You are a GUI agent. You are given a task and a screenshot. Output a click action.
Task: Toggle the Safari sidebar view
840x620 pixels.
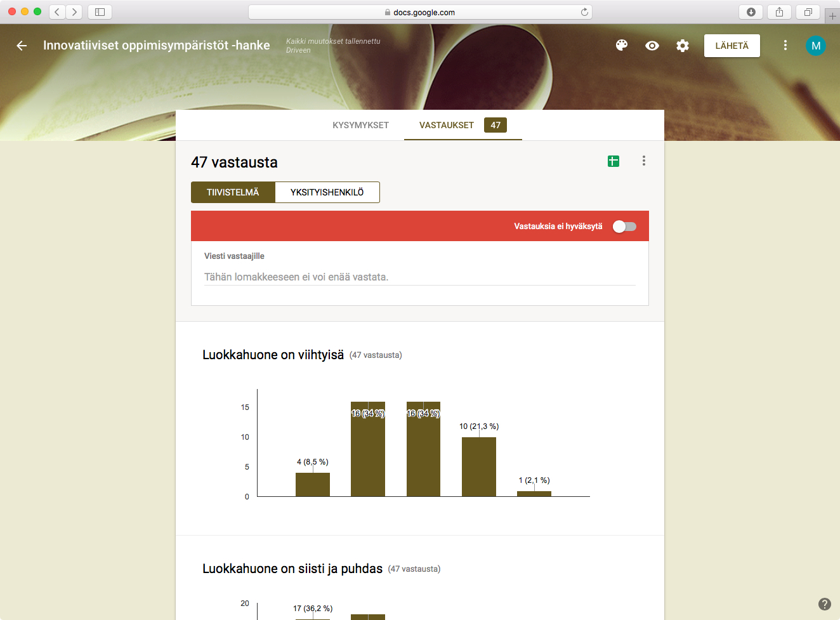(100, 12)
